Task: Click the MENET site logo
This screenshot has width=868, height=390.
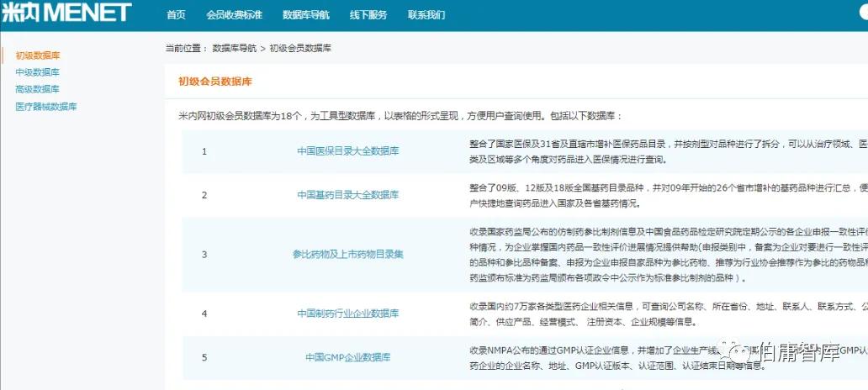Action: [66, 13]
